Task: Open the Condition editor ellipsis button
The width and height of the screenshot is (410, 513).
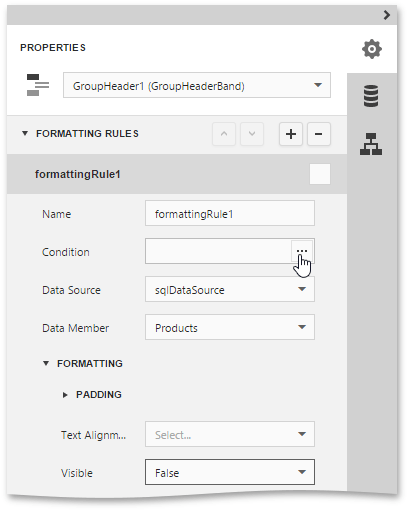Action: point(302,251)
